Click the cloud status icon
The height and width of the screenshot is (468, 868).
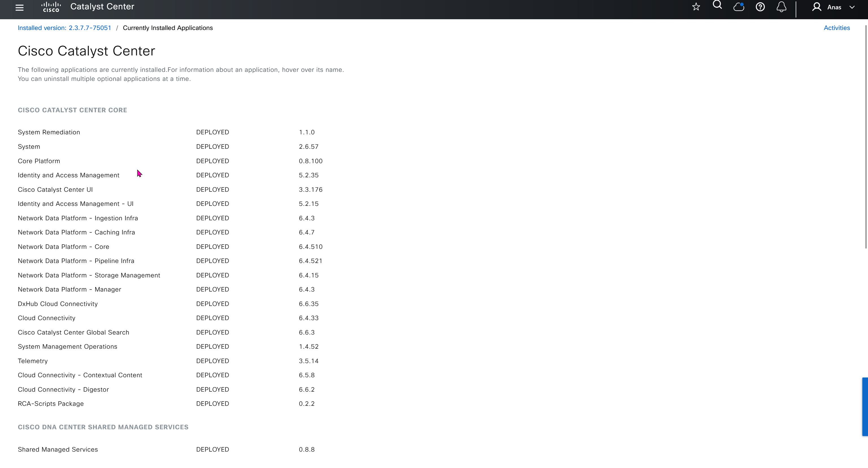point(739,7)
